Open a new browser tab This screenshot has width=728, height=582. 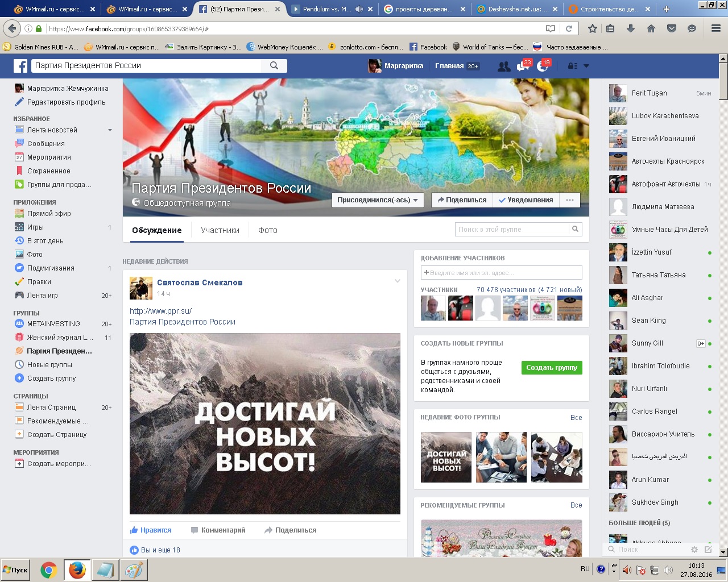click(667, 9)
